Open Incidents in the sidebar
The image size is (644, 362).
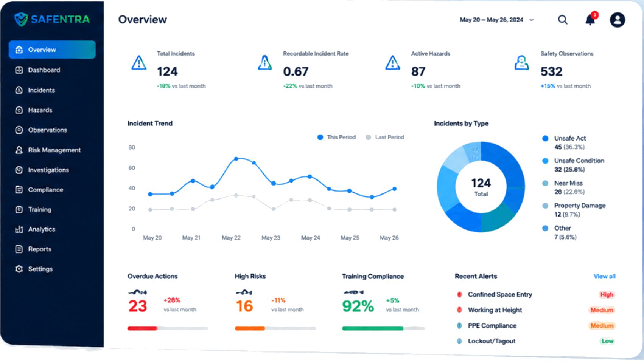click(x=42, y=90)
